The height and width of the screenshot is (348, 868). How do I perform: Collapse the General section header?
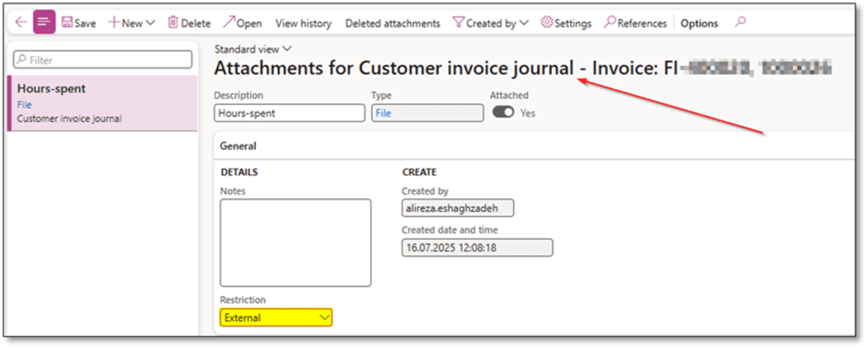(238, 146)
